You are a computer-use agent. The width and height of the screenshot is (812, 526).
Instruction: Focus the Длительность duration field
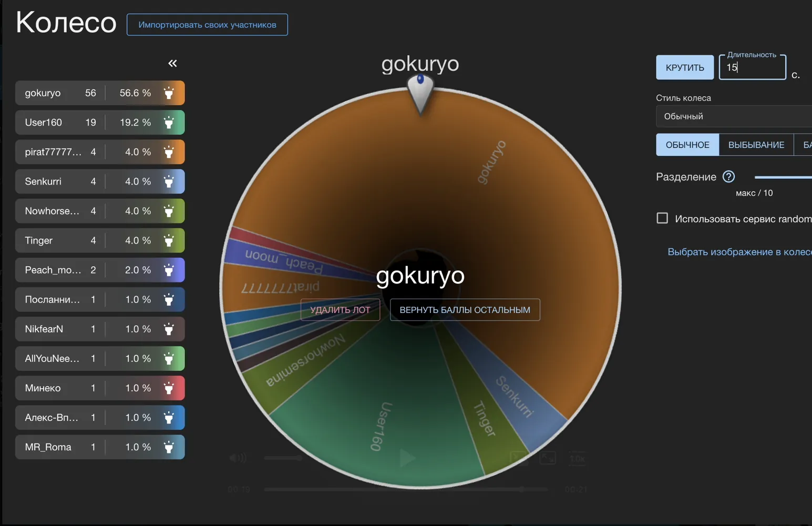point(753,67)
